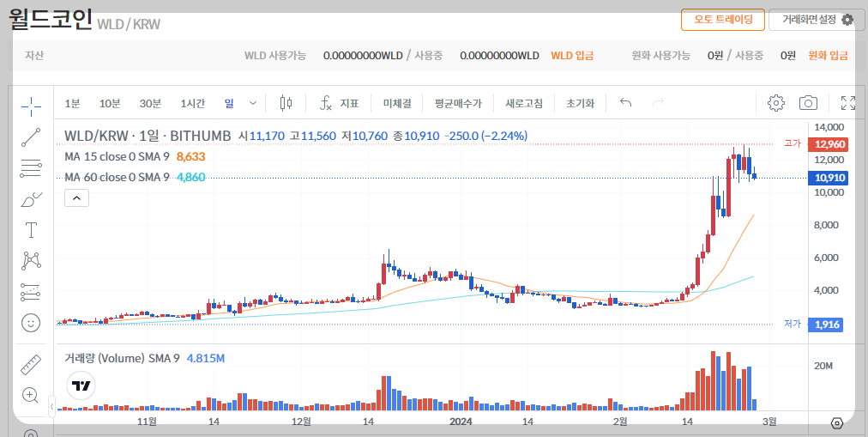Click the 12월 label on time axis

click(300, 422)
